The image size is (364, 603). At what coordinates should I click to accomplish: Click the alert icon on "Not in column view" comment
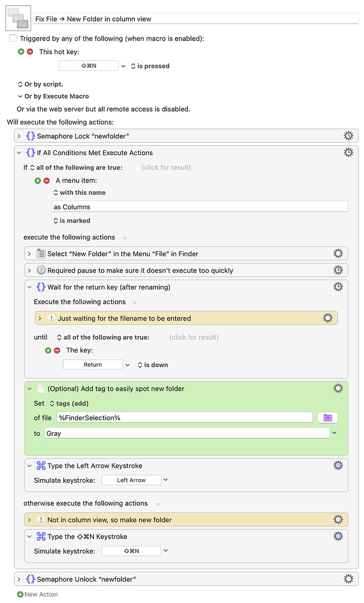coord(41,519)
